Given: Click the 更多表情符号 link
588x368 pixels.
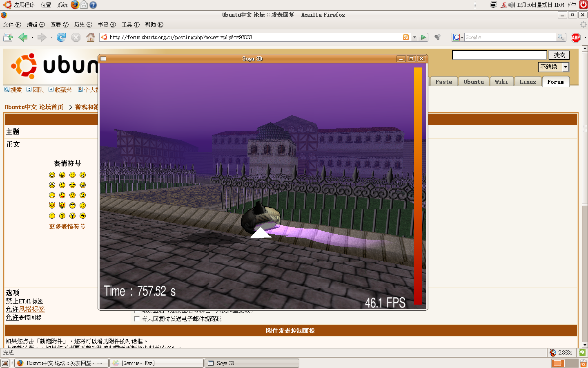Looking at the screenshot, I should (67, 227).
